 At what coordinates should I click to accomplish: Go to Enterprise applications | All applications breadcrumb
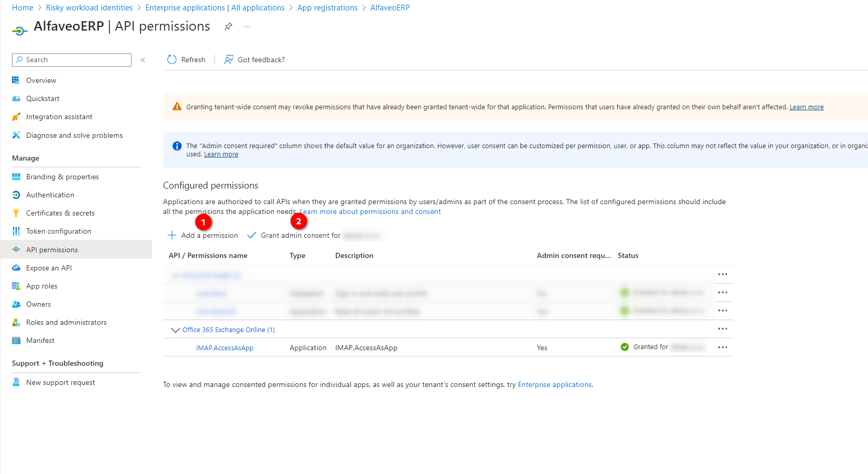pos(215,8)
